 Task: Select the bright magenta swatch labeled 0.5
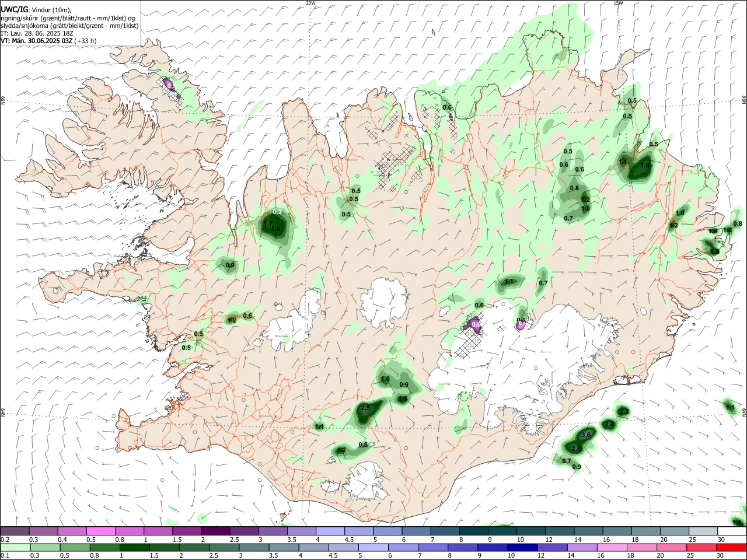coord(102,531)
